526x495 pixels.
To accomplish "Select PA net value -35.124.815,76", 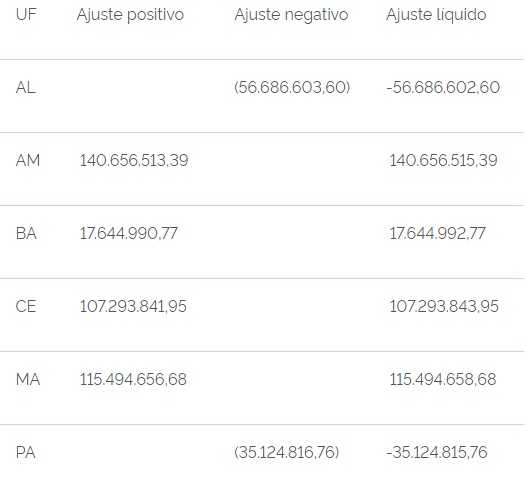I will pyautogui.click(x=437, y=452).
